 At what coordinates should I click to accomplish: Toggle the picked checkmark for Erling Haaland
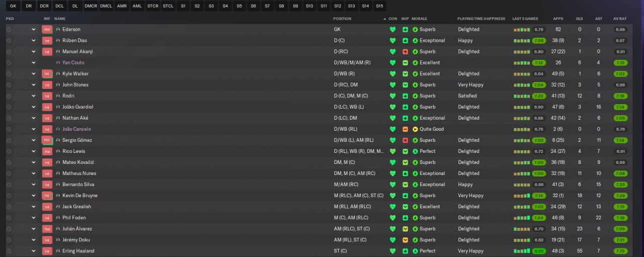[x=9, y=251]
